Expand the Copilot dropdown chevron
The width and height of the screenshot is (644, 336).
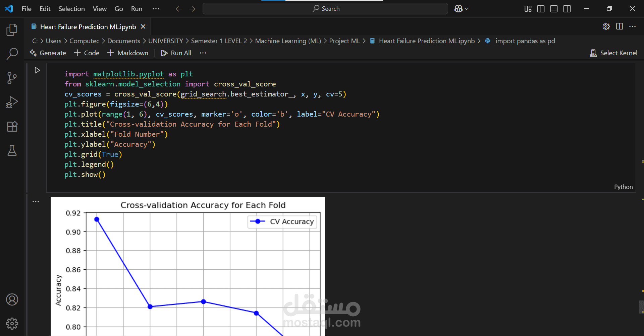(x=467, y=9)
